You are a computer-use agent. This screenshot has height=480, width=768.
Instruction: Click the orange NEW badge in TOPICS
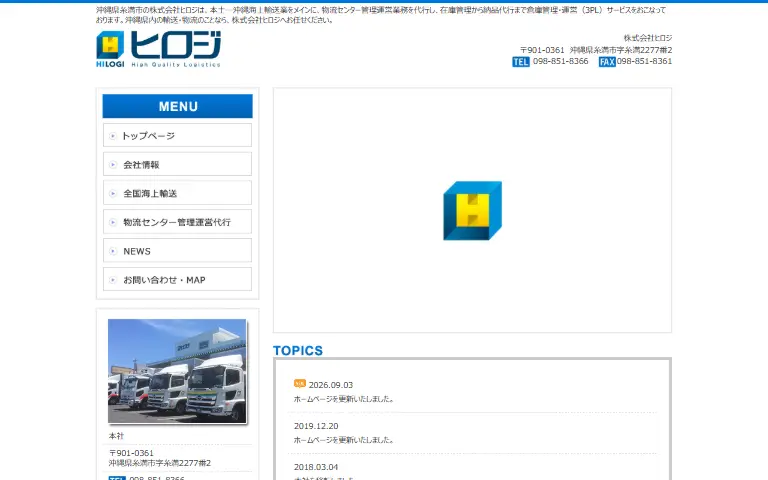pyautogui.click(x=300, y=384)
